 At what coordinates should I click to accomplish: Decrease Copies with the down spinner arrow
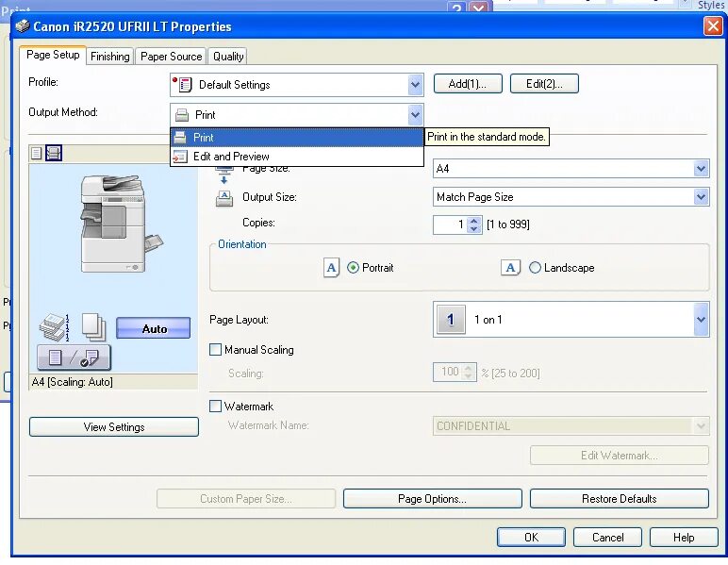click(x=473, y=229)
